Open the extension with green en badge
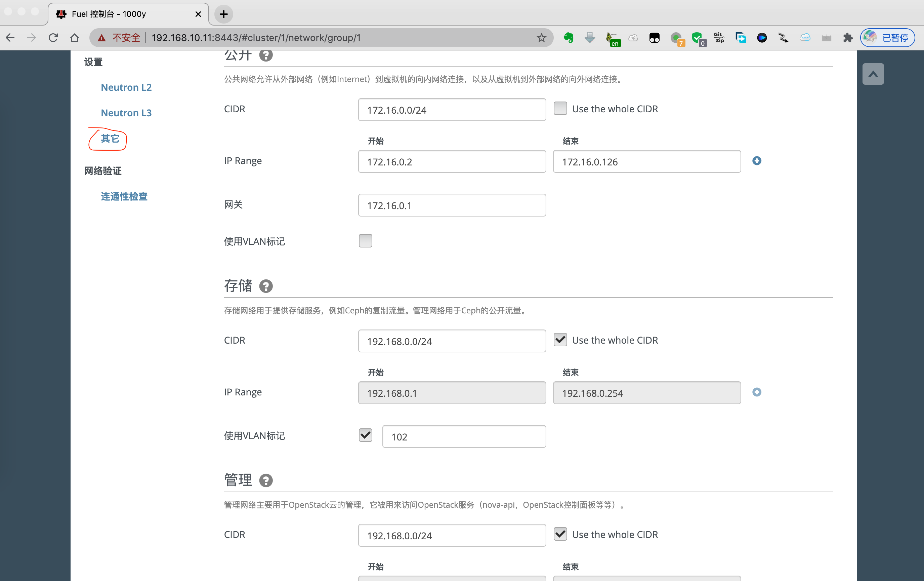924x581 pixels. (613, 39)
